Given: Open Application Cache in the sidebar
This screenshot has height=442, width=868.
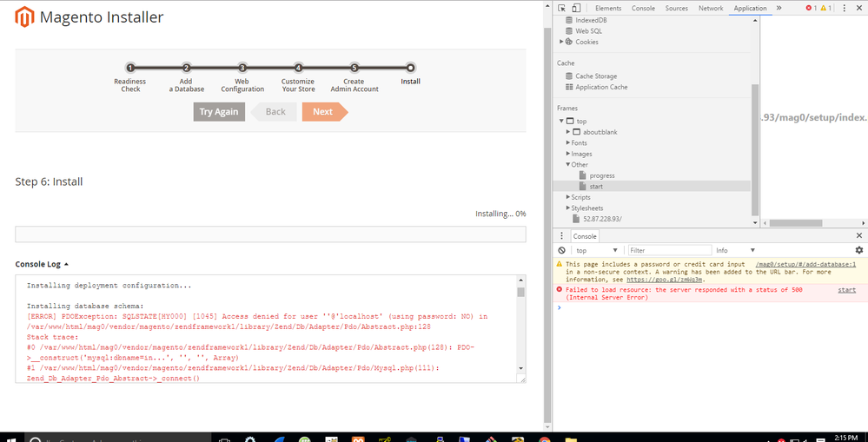Looking at the screenshot, I should coord(601,87).
